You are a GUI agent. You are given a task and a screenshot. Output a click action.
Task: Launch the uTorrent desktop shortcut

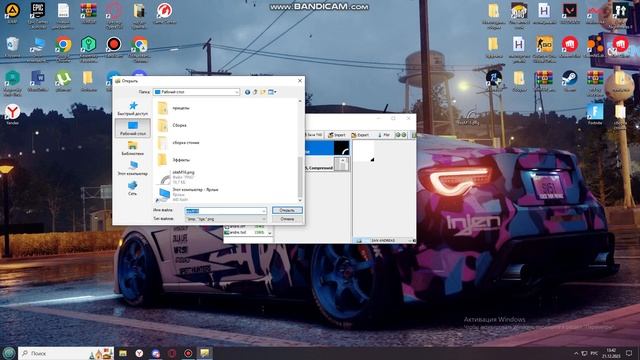63,81
